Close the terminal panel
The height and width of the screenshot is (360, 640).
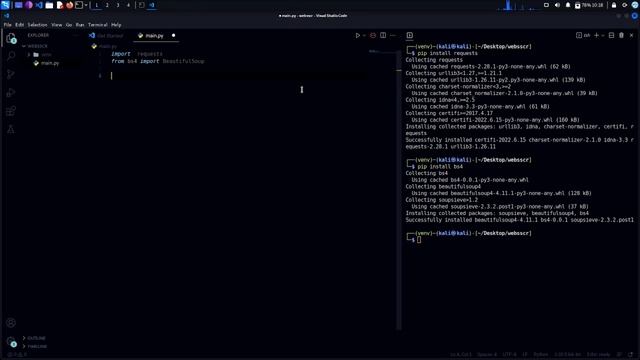tap(631, 36)
